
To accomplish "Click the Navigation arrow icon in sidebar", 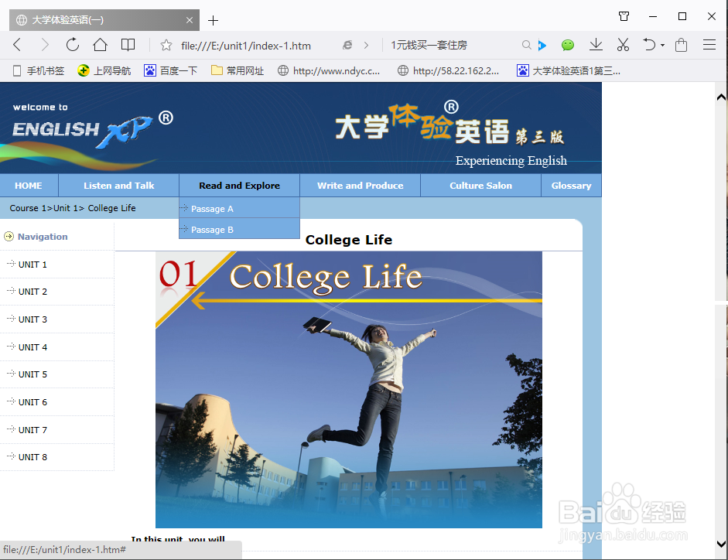I will pyautogui.click(x=9, y=237).
